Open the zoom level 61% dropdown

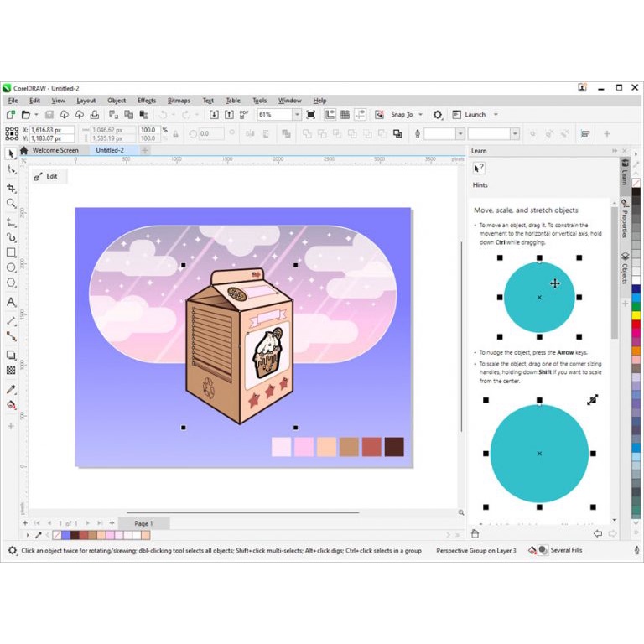click(x=297, y=115)
